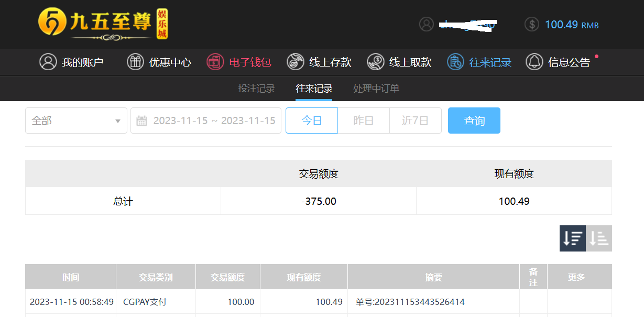Click the 往来记录 document icon
This screenshot has height=317, width=644.
[455, 62]
